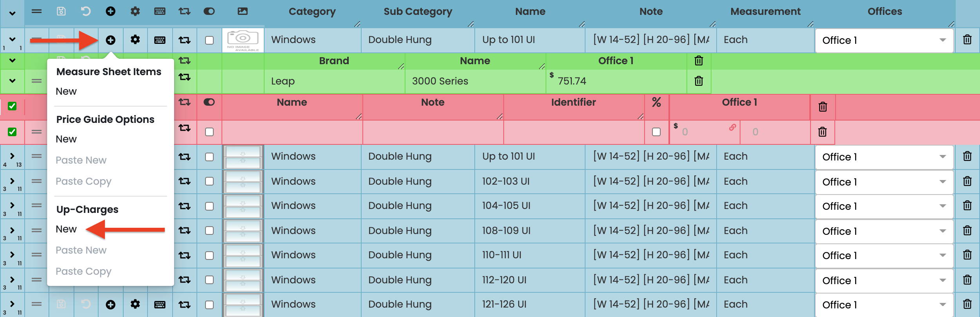Click the image icon in the header bar
The width and height of the screenshot is (980, 317).
(243, 11)
